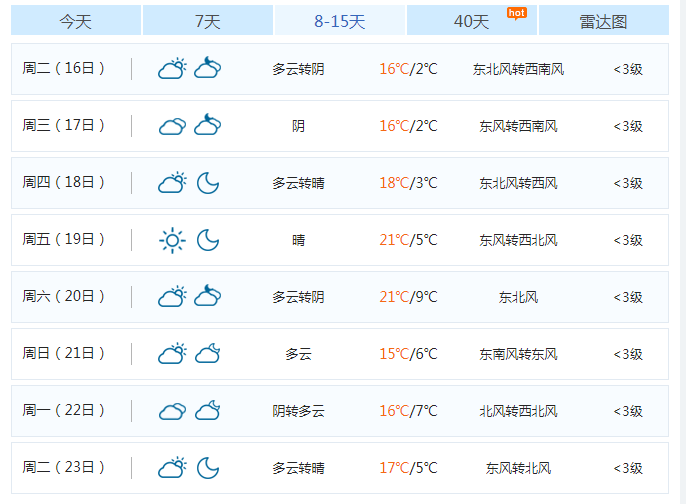This screenshot has width=686, height=504.
Task: Select the date 周三（17日）
Action: click(64, 126)
